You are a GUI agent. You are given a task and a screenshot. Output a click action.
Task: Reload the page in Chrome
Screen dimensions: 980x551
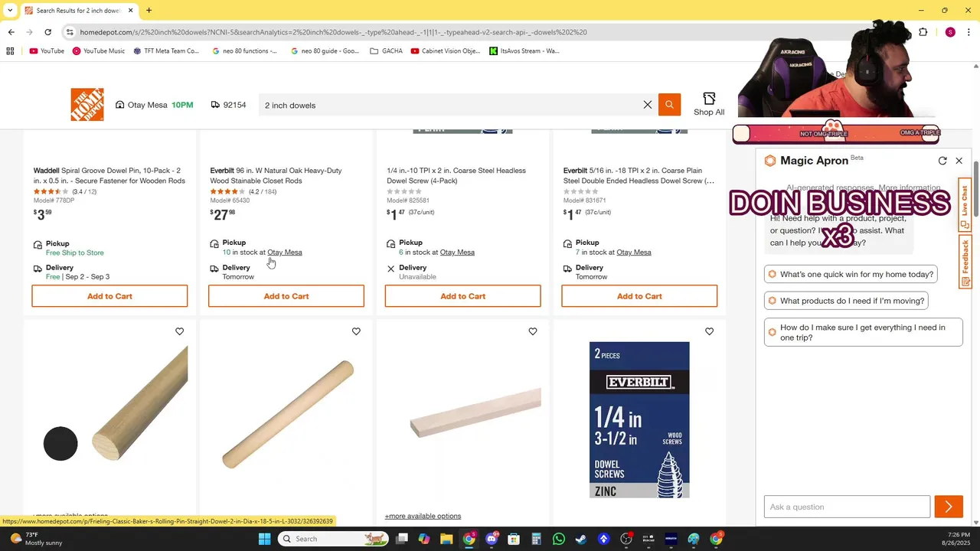click(47, 32)
